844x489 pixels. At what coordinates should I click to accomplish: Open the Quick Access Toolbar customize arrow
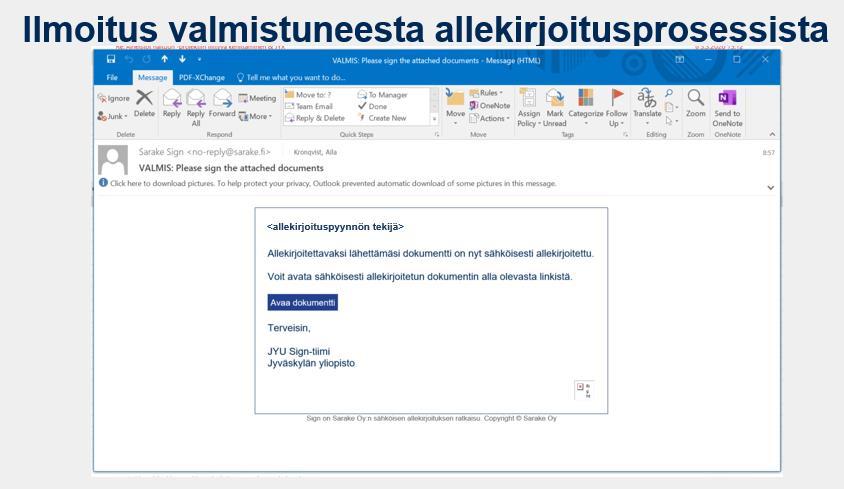(x=199, y=59)
